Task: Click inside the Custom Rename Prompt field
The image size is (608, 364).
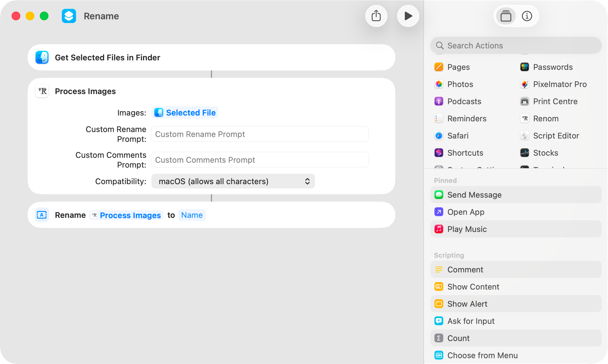Action: [259, 134]
